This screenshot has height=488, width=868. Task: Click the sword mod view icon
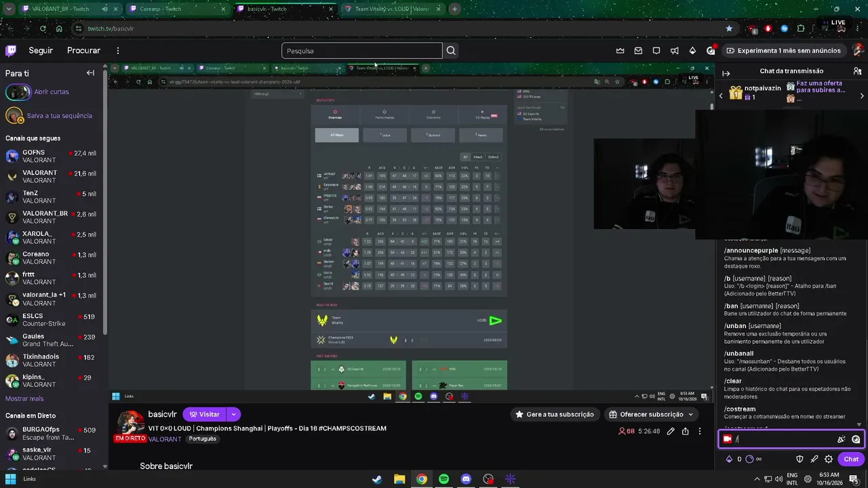814,459
